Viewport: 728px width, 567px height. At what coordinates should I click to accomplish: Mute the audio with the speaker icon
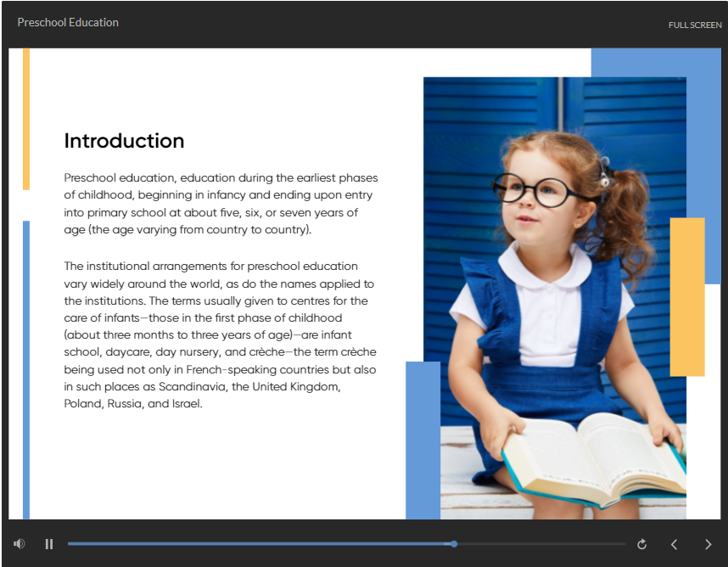pos(19,544)
